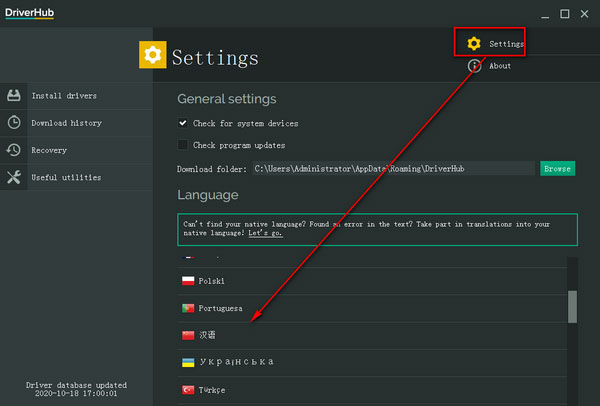Viewport: 600px width, 406px height.
Task: Click the Install drivers sidebar icon
Action: tap(14, 96)
